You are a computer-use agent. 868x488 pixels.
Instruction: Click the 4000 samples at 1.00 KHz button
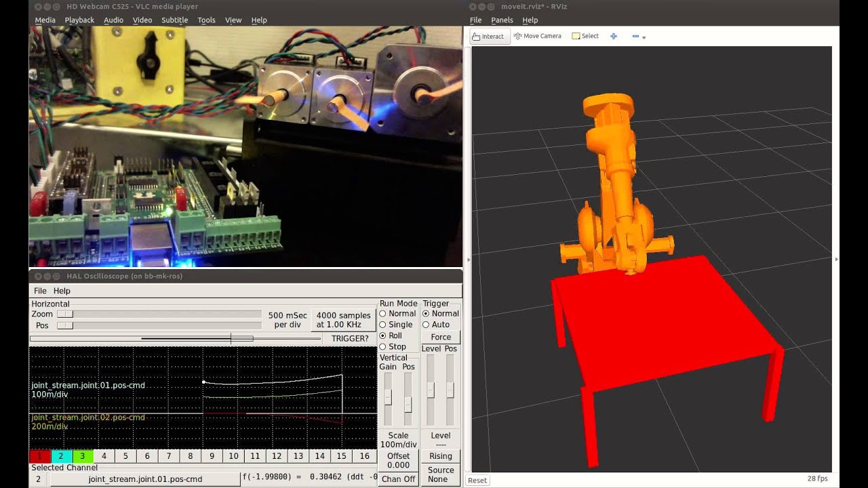(x=344, y=320)
